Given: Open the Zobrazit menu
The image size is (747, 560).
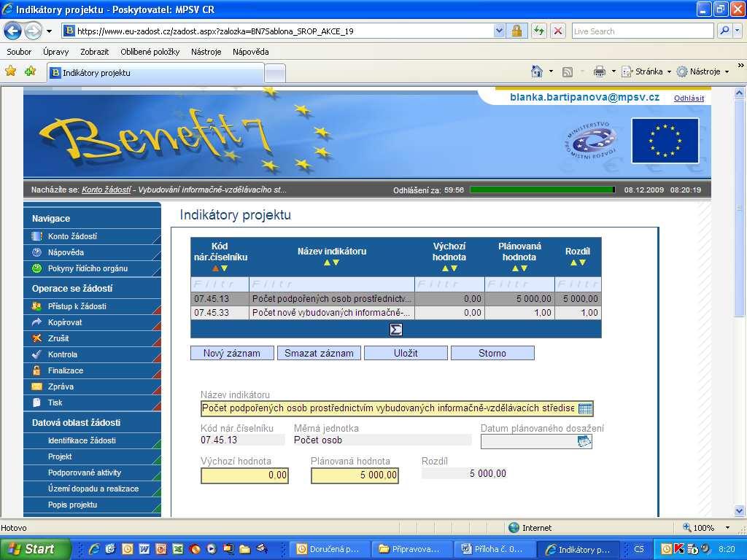Looking at the screenshot, I should point(94,52).
